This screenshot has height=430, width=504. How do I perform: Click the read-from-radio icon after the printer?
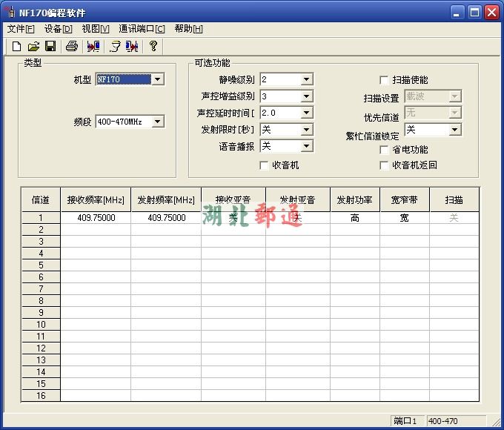[93, 46]
